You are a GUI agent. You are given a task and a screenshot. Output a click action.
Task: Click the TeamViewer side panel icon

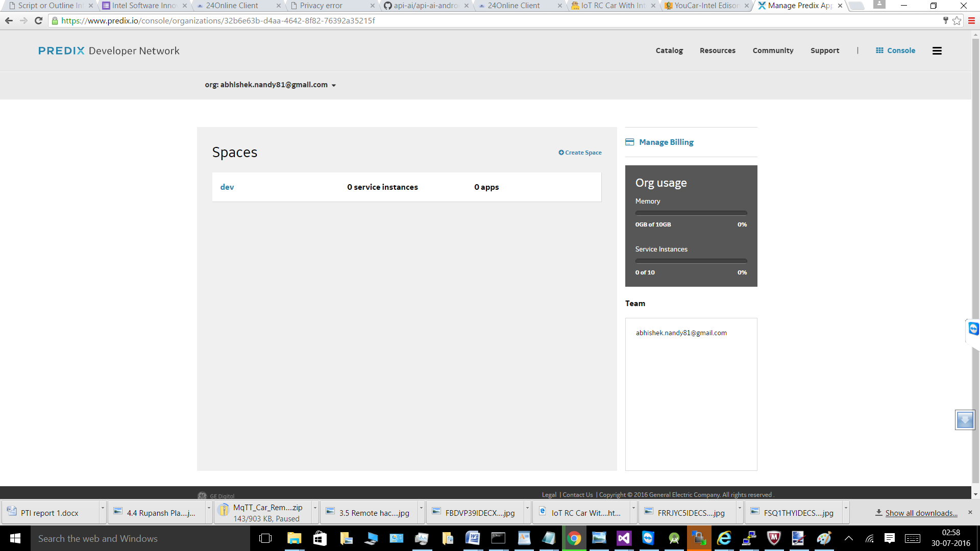973,329
